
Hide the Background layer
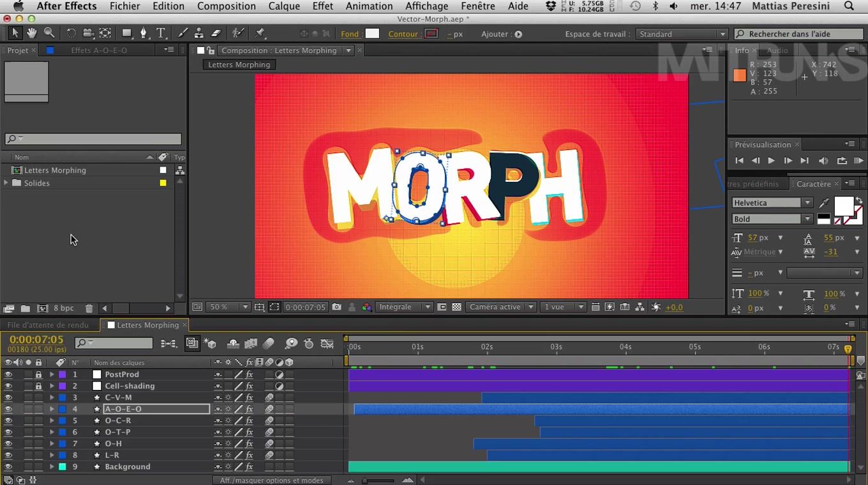coord(8,466)
